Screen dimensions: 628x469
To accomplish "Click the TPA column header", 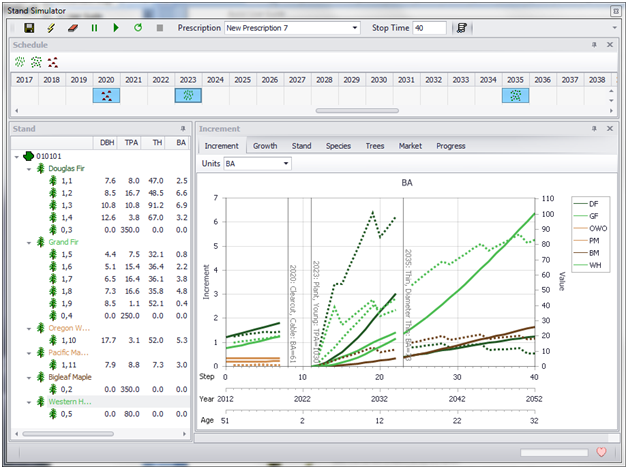I will coord(129,143).
